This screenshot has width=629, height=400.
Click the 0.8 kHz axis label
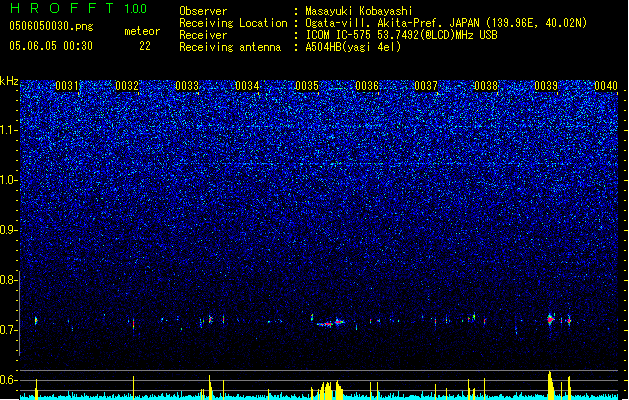click(x=9, y=280)
